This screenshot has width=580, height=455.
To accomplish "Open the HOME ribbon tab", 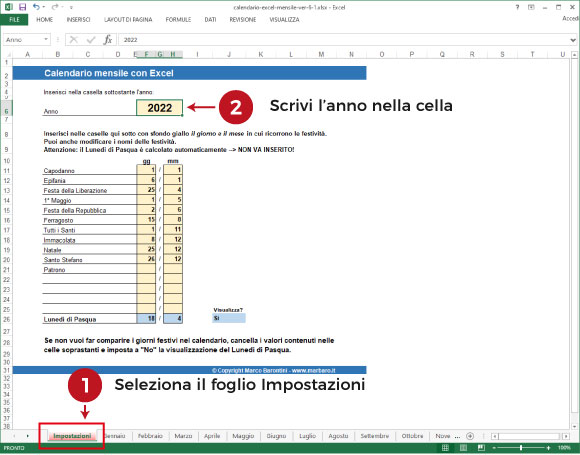I will (44, 20).
